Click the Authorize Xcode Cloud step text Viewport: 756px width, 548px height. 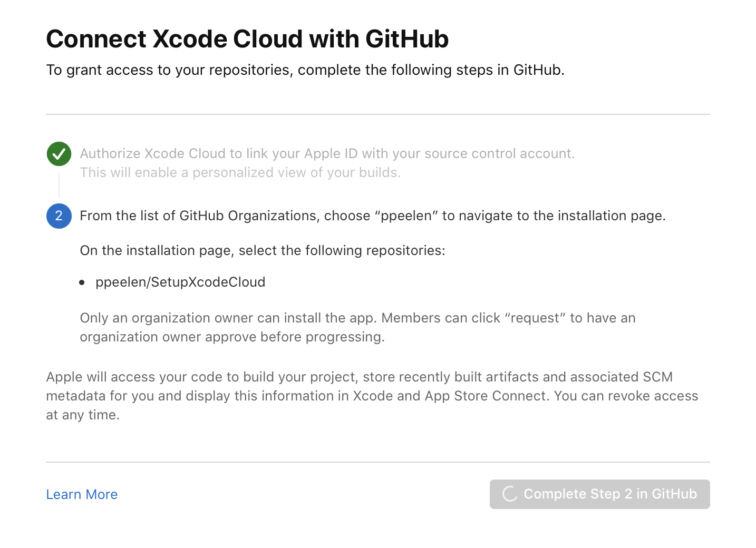coord(327,153)
